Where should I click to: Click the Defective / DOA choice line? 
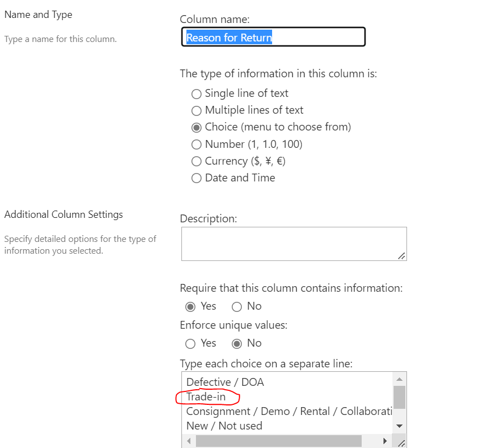point(225,382)
